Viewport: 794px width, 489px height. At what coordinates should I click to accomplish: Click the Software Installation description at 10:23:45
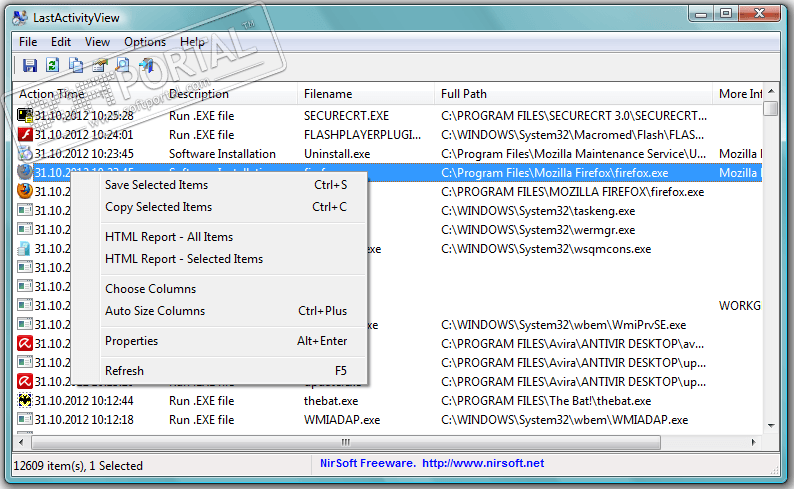click(222, 154)
